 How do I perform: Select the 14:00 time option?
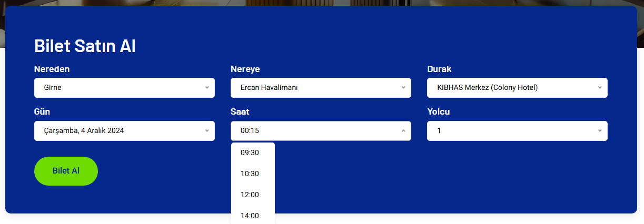(250, 216)
